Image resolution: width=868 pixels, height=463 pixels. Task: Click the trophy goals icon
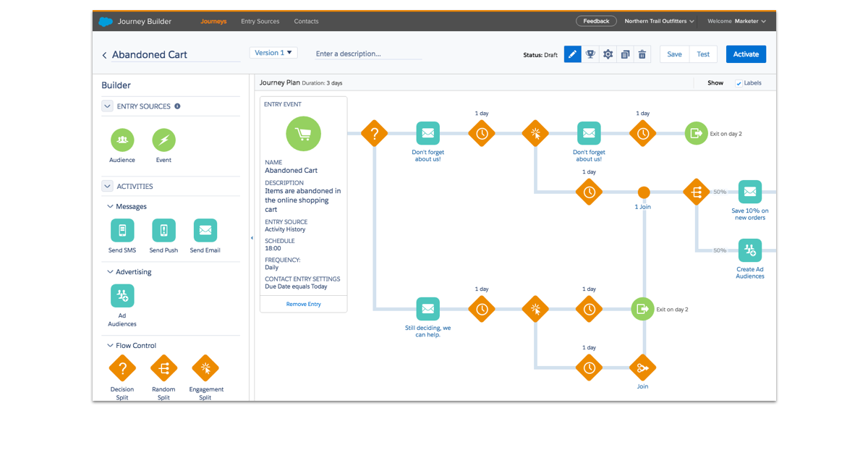(x=590, y=54)
